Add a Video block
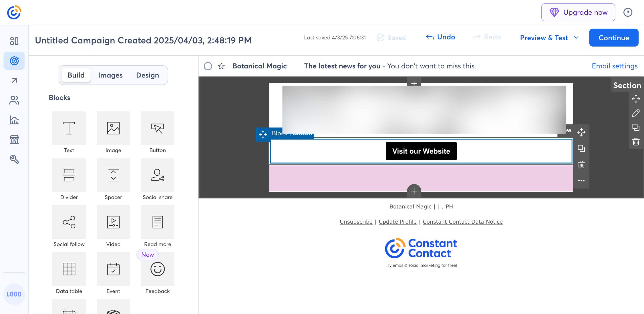This screenshot has width=644, height=314. click(x=113, y=222)
